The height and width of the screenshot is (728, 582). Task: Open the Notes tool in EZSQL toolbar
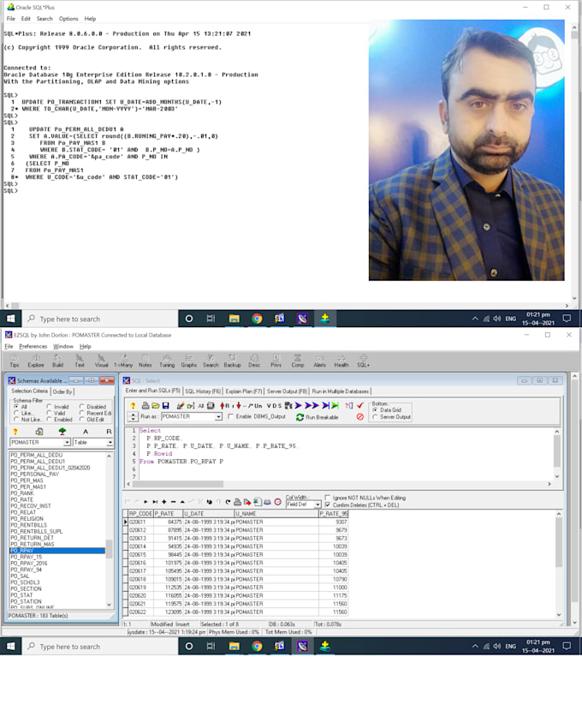click(x=145, y=361)
